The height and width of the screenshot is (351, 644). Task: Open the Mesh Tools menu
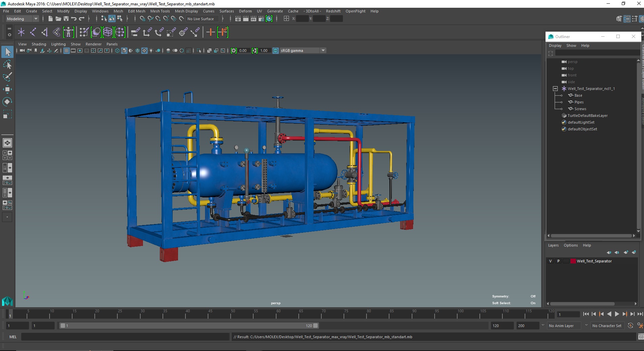160,11
